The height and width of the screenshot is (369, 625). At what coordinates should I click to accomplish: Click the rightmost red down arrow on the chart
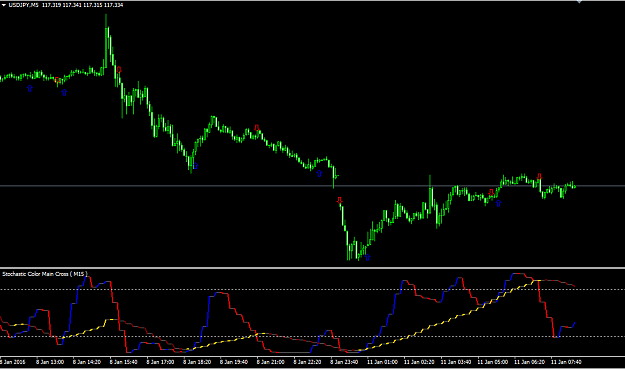pos(539,176)
